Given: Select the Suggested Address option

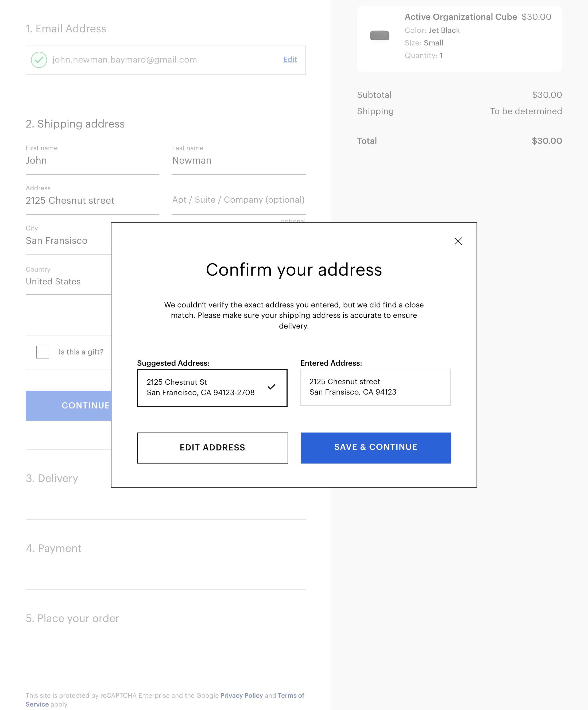Looking at the screenshot, I should coord(212,387).
